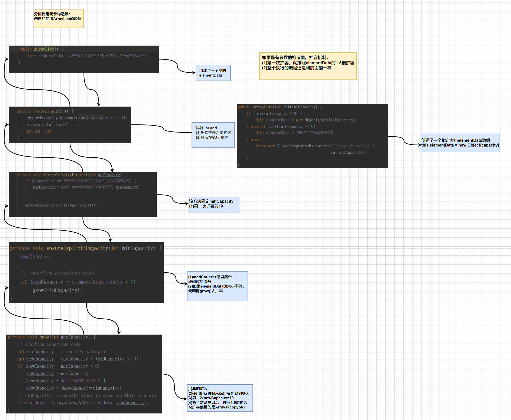Select the blue note 执行list.add

pyautogui.click(x=213, y=135)
